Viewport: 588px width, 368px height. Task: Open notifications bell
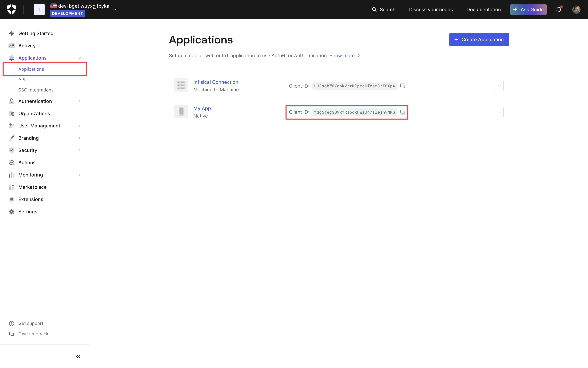[x=559, y=10]
